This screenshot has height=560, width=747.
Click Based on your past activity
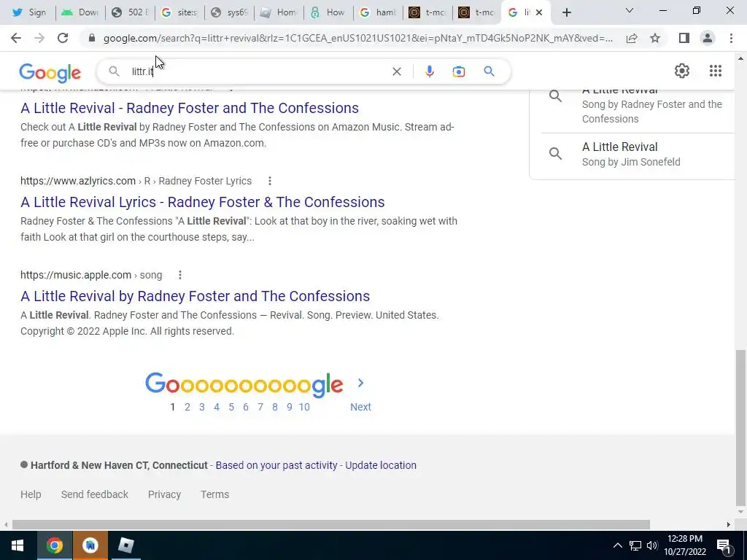276,465
